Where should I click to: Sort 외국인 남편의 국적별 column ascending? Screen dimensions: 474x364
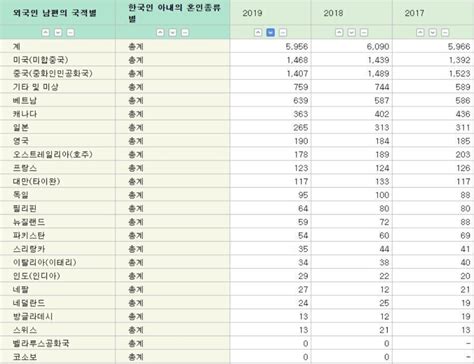[x=46, y=32]
